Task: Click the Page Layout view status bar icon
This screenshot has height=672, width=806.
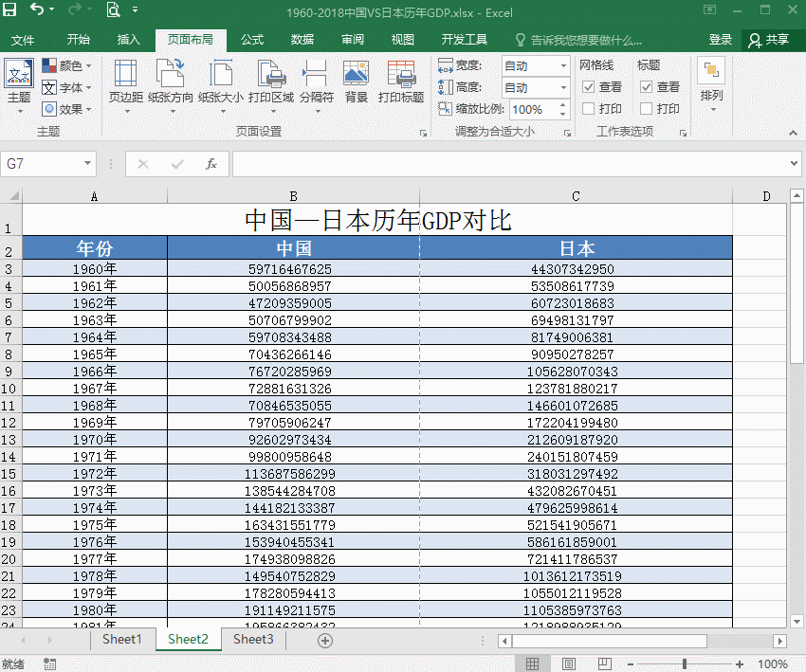Action: pyautogui.click(x=569, y=663)
